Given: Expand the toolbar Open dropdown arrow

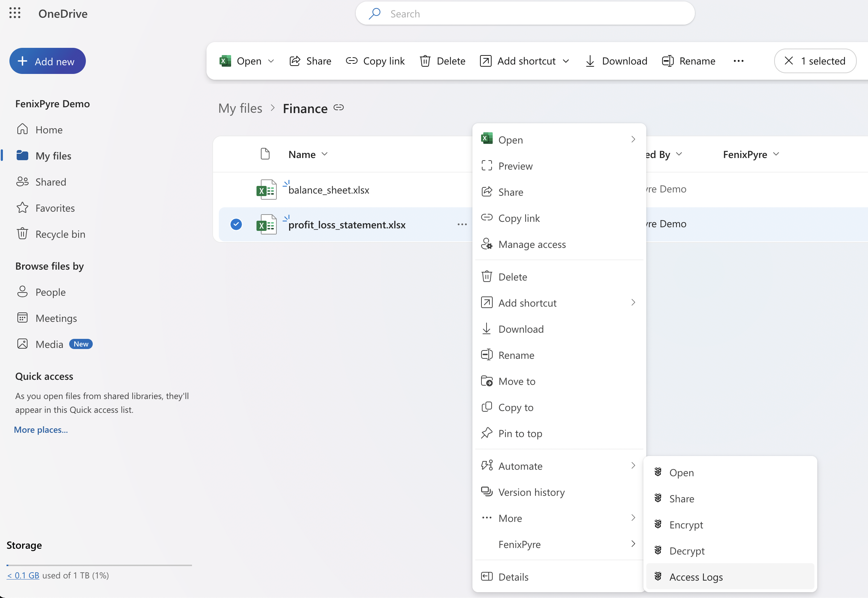Looking at the screenshot, I should tap(271, 61).
